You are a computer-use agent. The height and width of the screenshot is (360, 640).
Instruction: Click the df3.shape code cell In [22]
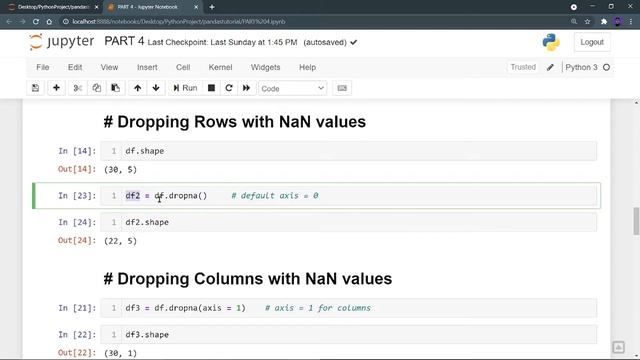(349, 335)
